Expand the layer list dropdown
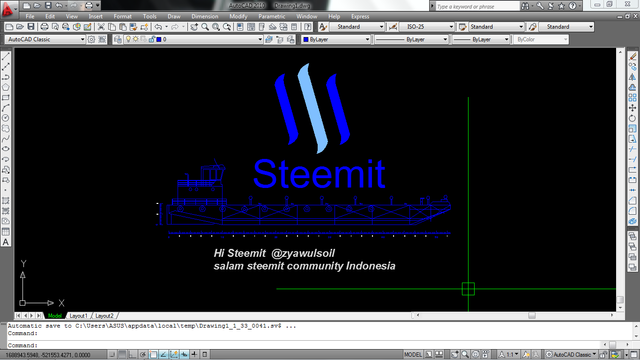Screen dimensions: 640x360 tap(260, 40)
